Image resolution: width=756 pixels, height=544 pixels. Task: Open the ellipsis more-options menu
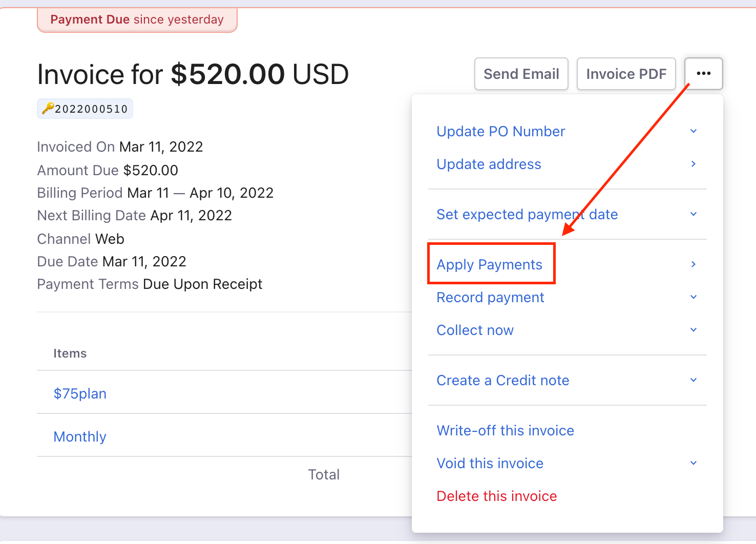[703, 73]
